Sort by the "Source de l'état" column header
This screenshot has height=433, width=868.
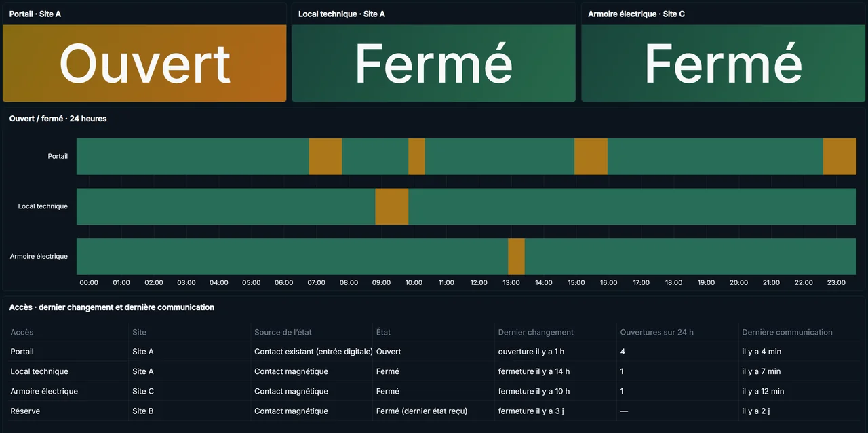[x=283, y=332]
